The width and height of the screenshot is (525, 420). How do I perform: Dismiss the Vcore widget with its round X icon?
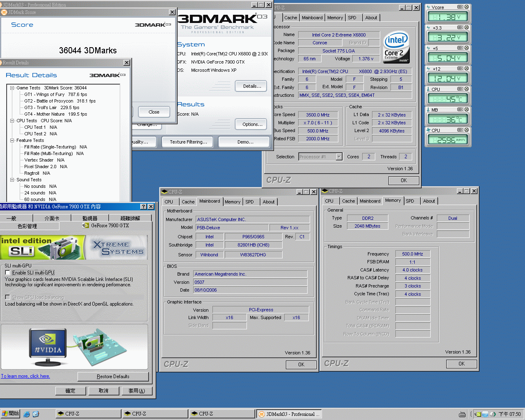[x=467, y=7]
